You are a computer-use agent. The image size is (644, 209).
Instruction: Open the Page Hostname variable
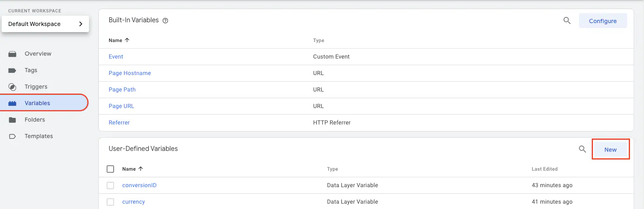pos(130,73)
